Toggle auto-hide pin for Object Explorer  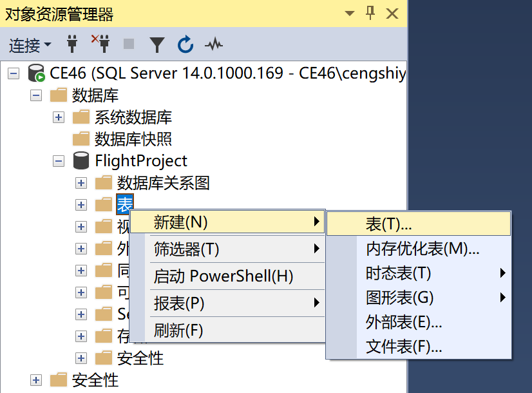coord(370,14)
